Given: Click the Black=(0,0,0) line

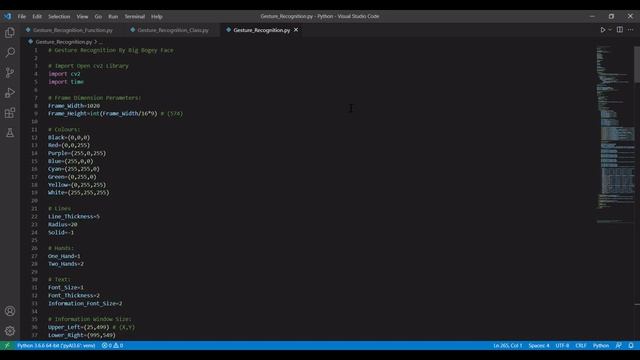Looking at the screenshot, I should point(69,138).
